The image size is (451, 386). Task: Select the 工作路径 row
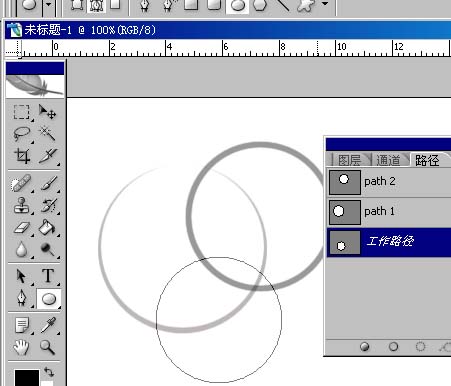point(389,242)
